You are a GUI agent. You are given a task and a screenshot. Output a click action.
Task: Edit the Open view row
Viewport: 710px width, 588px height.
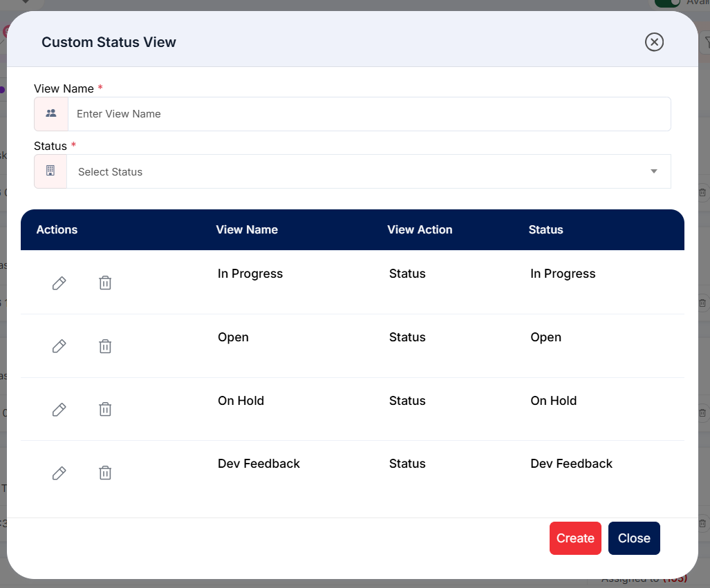[59, 346]
